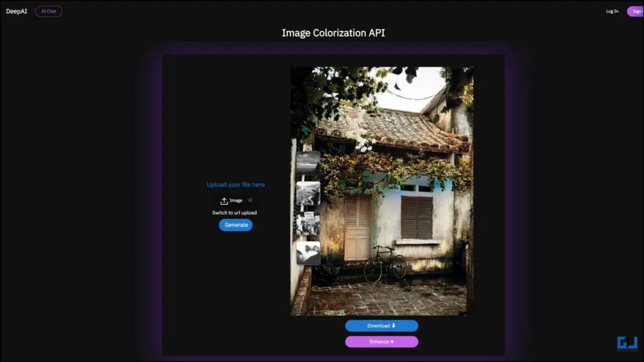Screen dimensions: 644x362
Task: Click the download arrow icon on Download button
Action: coord(393,325)
